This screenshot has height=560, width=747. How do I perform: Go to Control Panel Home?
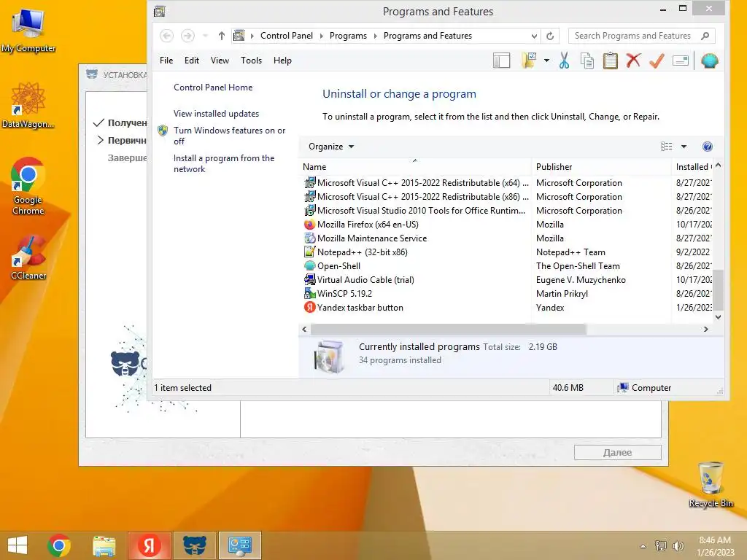(213, 87)
